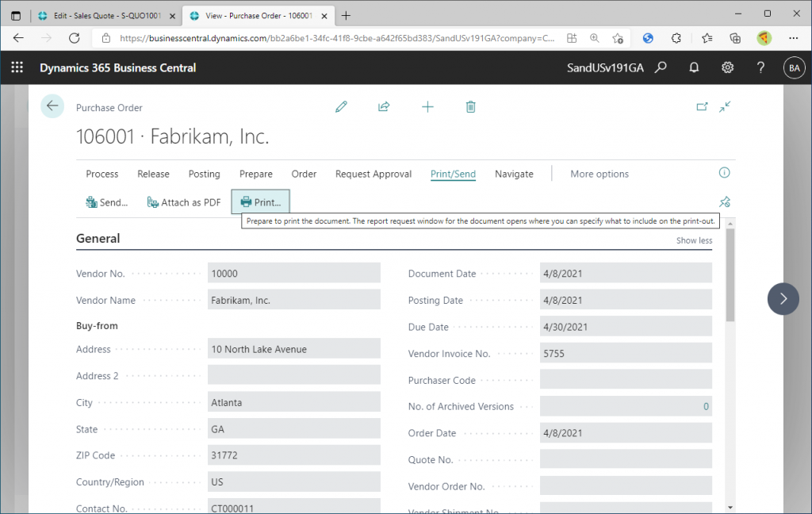
Task: Click the Due Date field 4/30/2021
Action: coord(626,327)
